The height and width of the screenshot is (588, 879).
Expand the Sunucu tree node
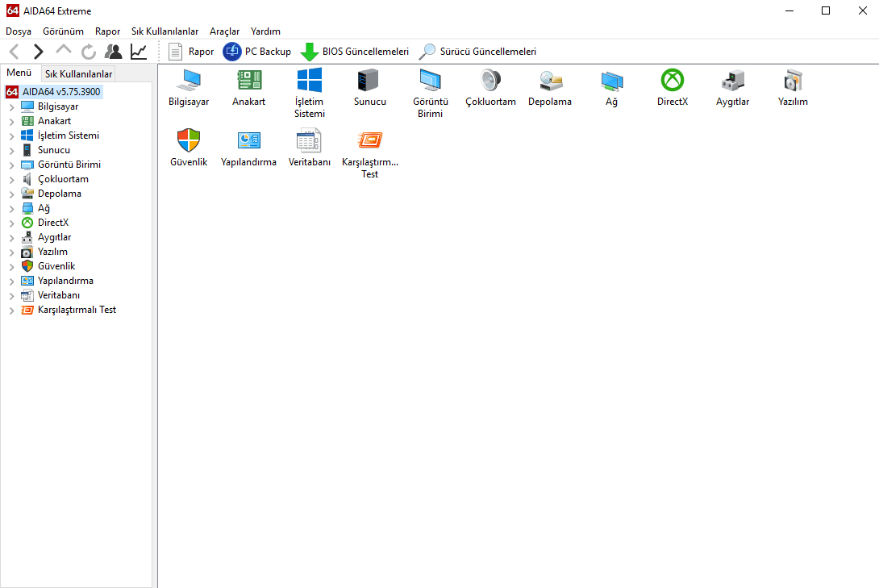[x=12, y=150]
